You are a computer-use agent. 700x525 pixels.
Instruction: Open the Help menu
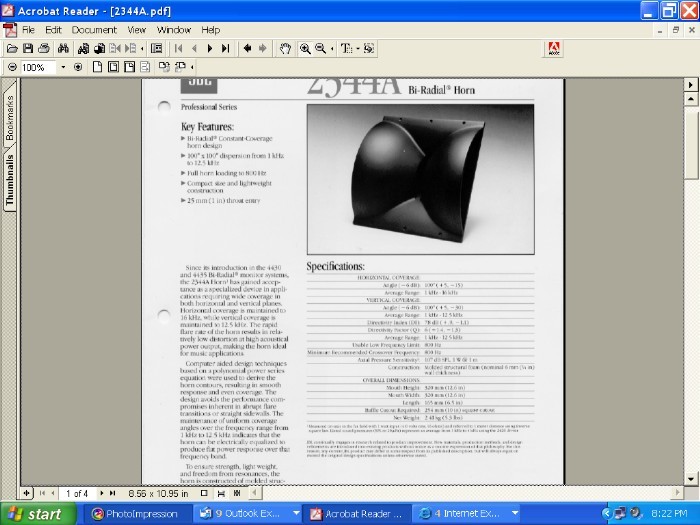211,30
